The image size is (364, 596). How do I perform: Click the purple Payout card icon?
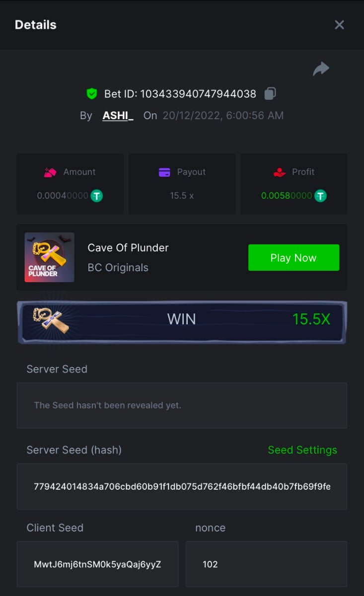(x=164, y=172)
